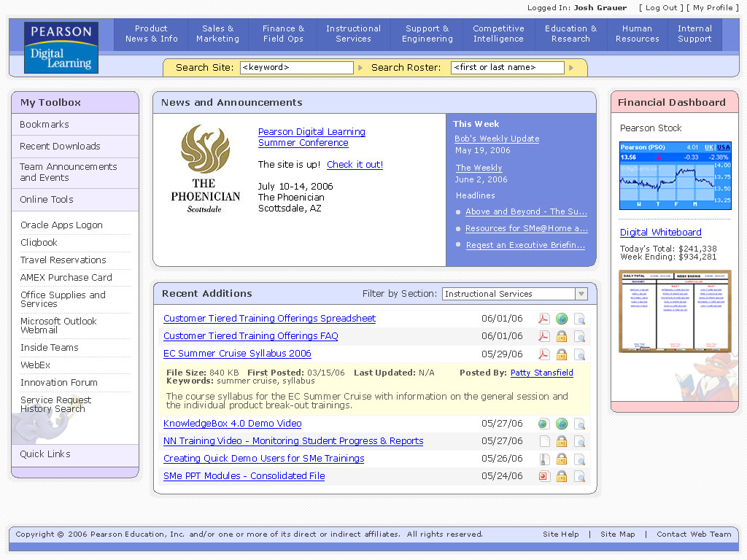
Task: Click the PowerPoint icon beside SMe PPT Modules
Action: (543, 476)
